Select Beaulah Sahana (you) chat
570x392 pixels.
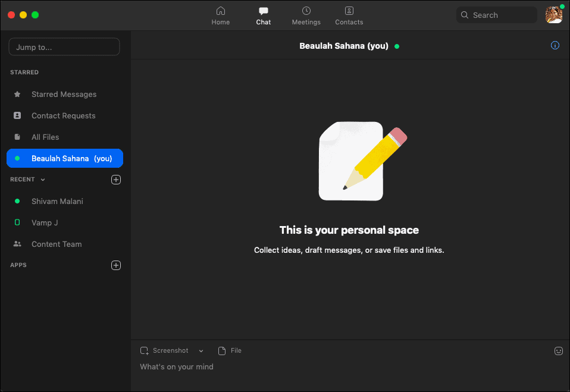pos(65,158)
